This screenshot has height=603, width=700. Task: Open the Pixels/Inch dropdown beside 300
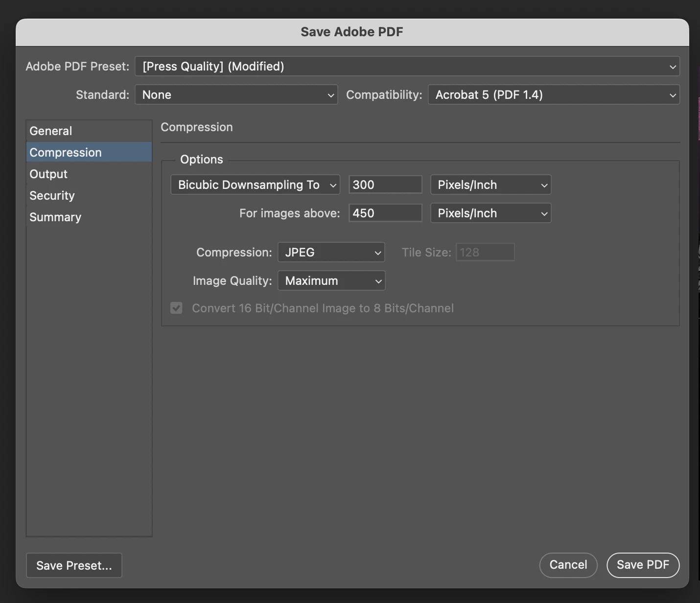coord(491,185)
